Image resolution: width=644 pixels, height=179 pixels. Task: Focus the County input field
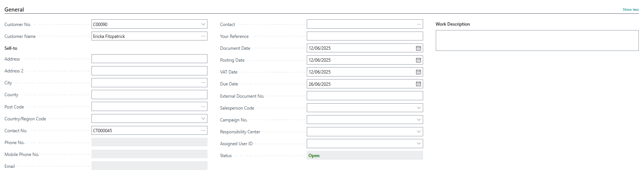[x=149, y=94]
